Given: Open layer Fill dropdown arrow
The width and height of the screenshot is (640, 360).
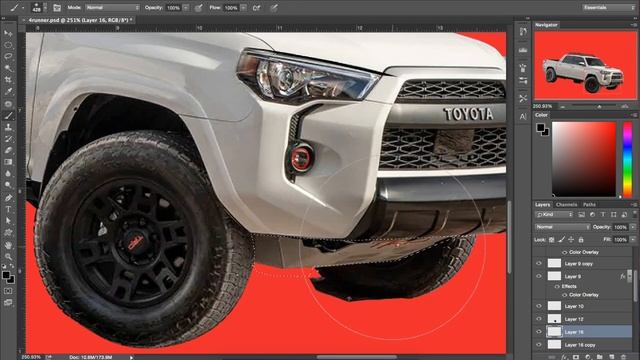Looking at the screenshot, I should tap(633, 240).
